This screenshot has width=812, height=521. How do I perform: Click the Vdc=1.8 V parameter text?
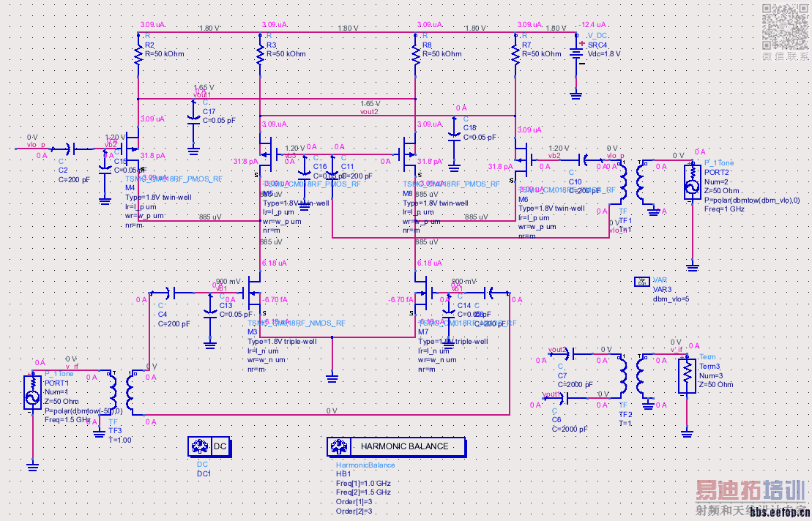[x=604, y=54]
